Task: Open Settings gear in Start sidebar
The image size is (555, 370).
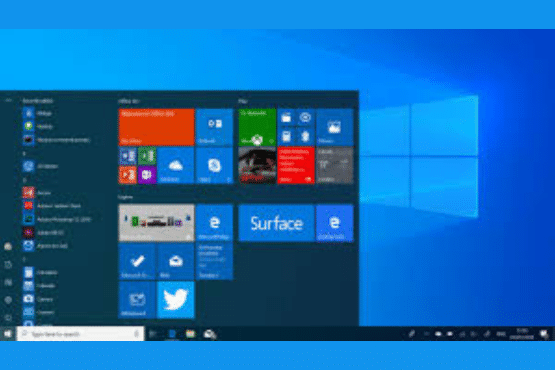Action: coord(8,300)
